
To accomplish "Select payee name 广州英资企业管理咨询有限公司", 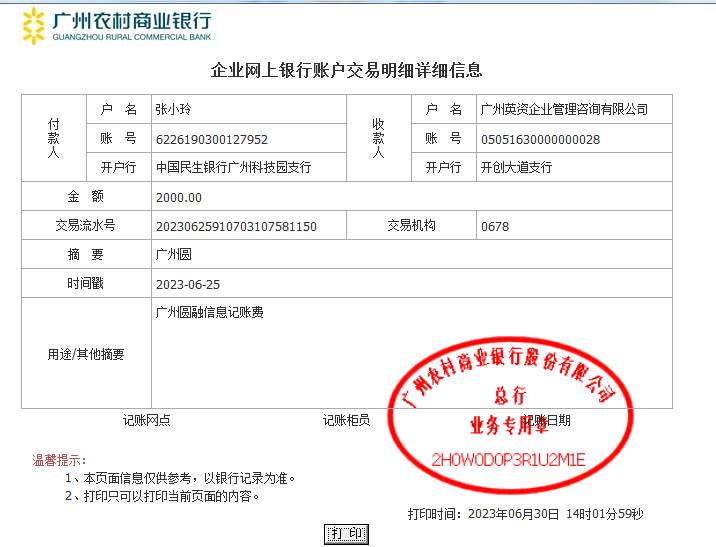I will [x=564, y=110].
